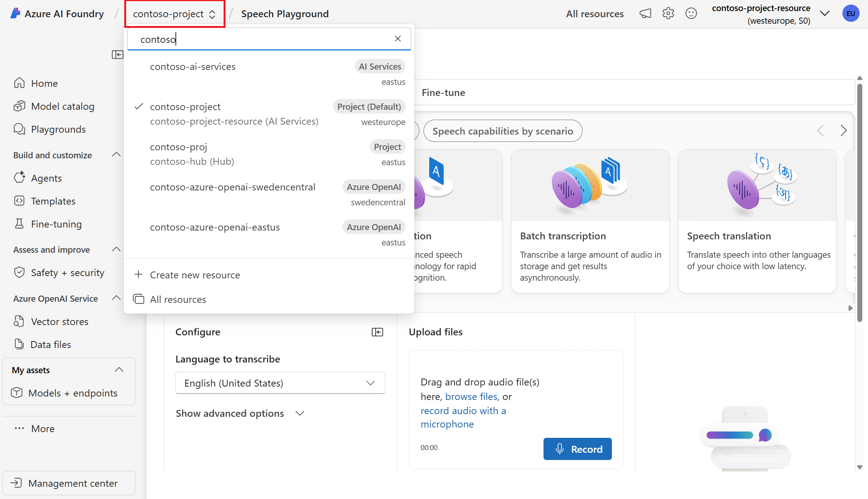Open announcements megaphone icon
The width and height of the screenshot is (868, 499).
pyautogui.click(x=645, y=14)
